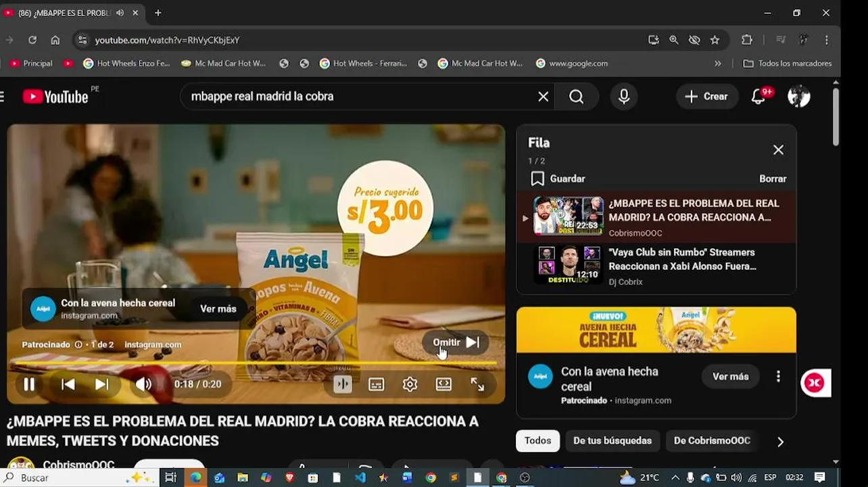The width and height of the screenshot is (868, 487).
Task: Open YouTube notifications bell
Action: coord(760,96)
